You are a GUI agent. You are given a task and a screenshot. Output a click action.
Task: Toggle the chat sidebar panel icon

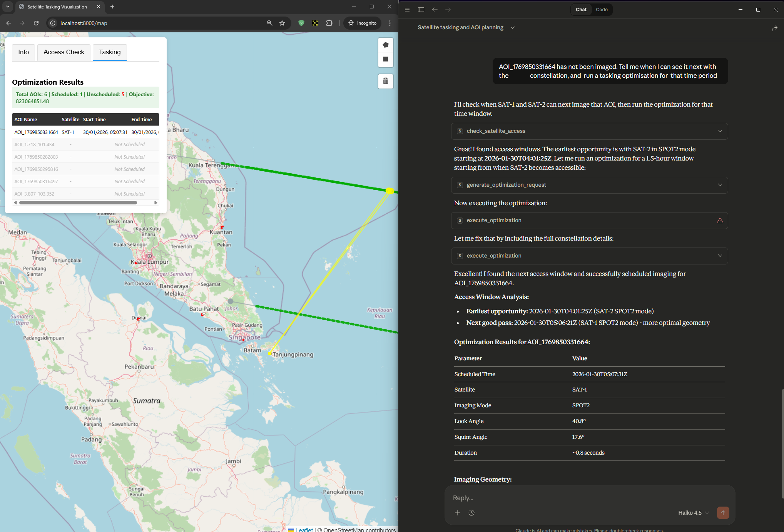(x=421, y=10)
